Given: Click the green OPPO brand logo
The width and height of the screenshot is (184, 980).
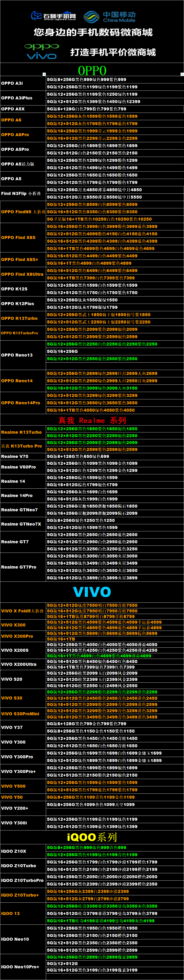Looking at the screenshot, I should point(42,46).
